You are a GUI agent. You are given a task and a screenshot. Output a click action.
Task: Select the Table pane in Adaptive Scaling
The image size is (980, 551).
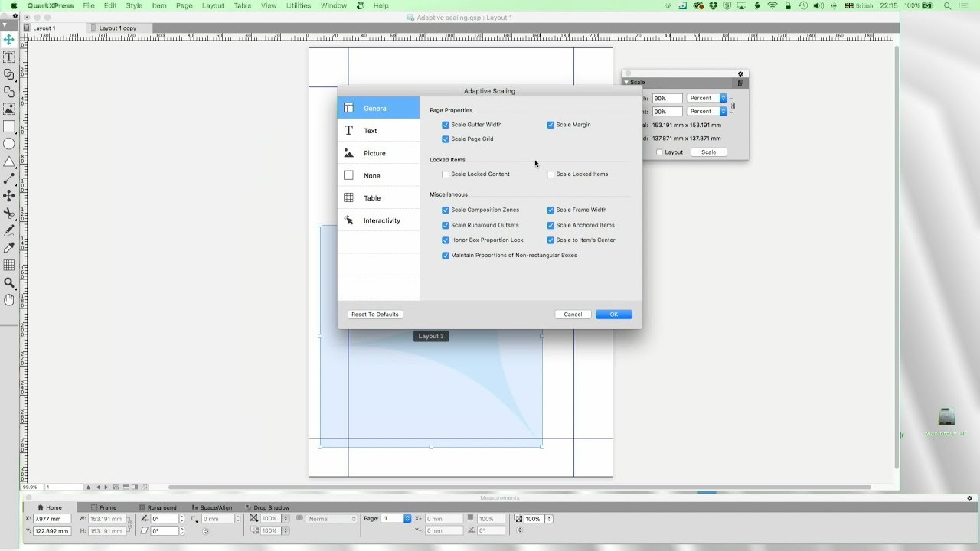point(378,198)
